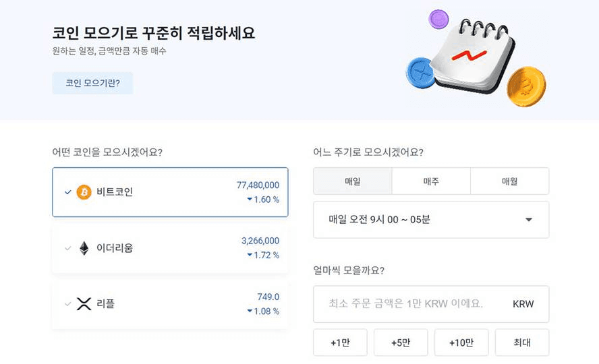Focus the KRW amount input field
This screenshot has height=364, width=599.
tap(431, 304)
